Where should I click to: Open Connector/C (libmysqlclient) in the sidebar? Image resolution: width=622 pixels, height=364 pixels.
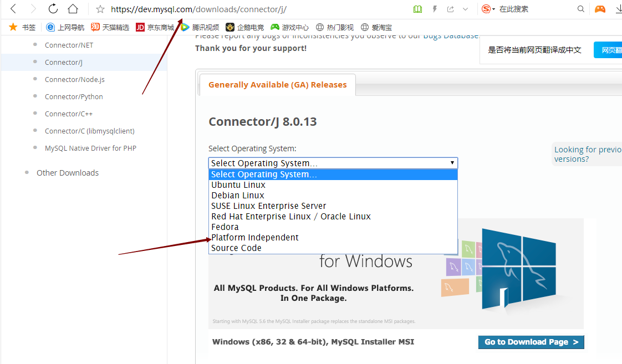coord(90,131)
